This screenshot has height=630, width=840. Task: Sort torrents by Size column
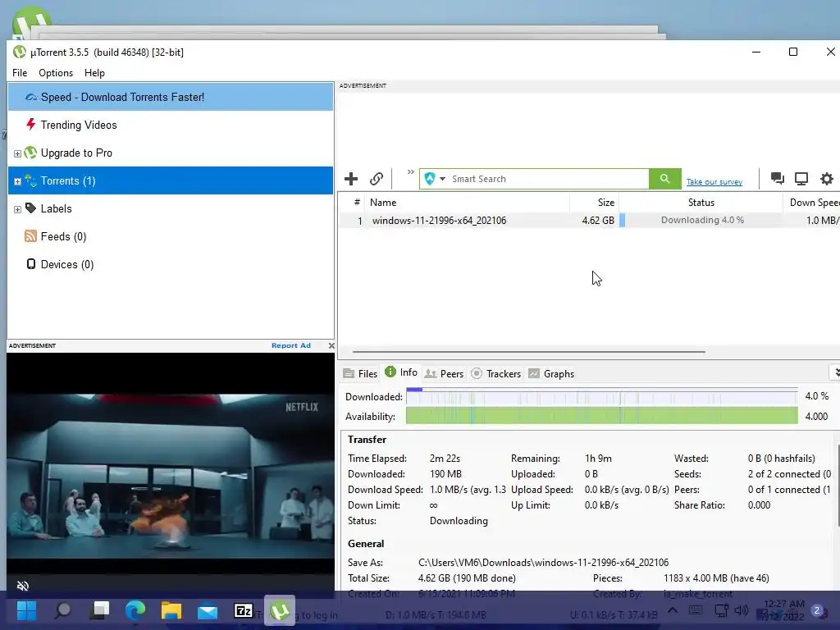pyautogui.click(x=594, y=203)
